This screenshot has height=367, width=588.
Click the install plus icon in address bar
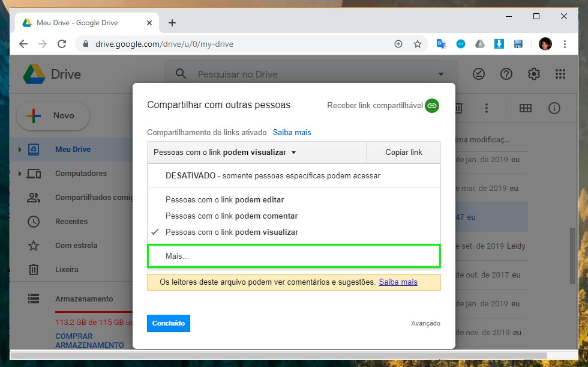398,44
